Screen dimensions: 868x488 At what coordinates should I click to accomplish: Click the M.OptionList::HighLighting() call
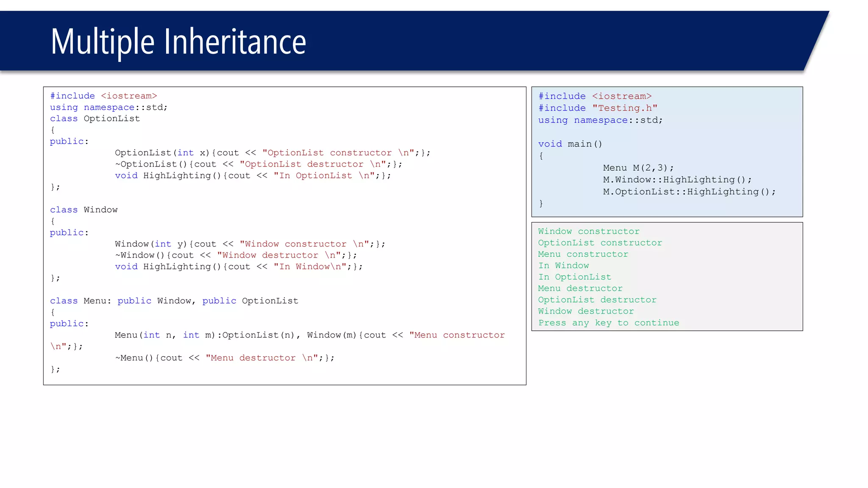tap(689, 192)
